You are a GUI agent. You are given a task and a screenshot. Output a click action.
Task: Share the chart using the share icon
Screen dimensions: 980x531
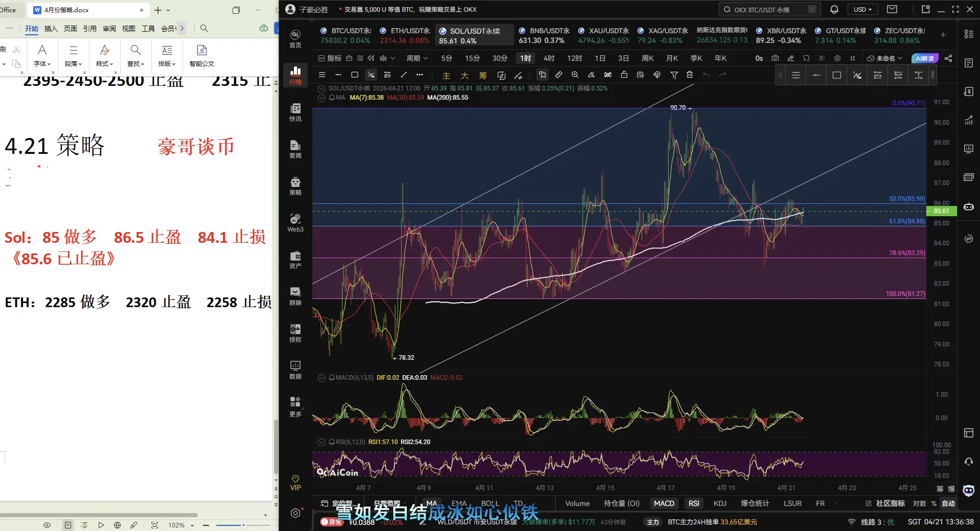click(948, 58)
